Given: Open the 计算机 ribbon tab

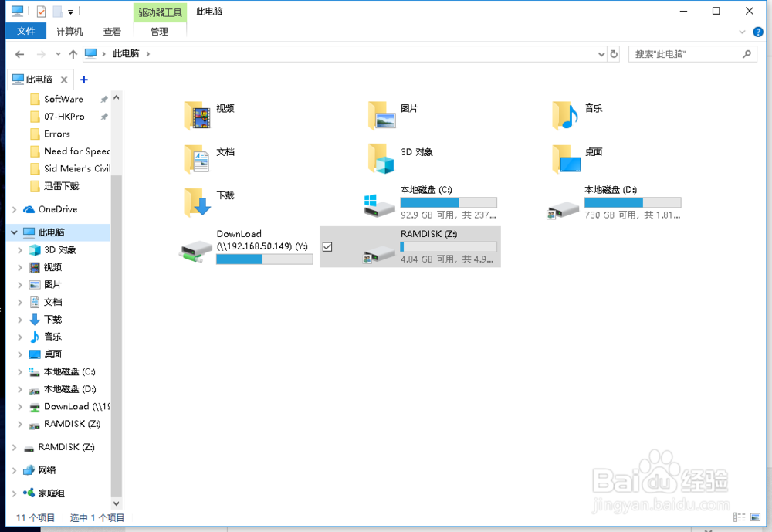Looking at the screenshot, I should pyautogui.click(x=69, y=32).
